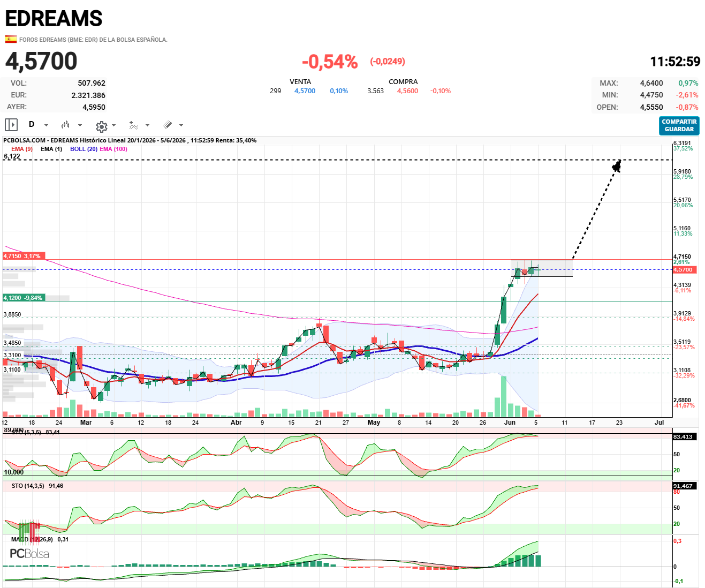Expand the settings gear dropdown arrow
The image size is (705, 588).
pos(113,125)
